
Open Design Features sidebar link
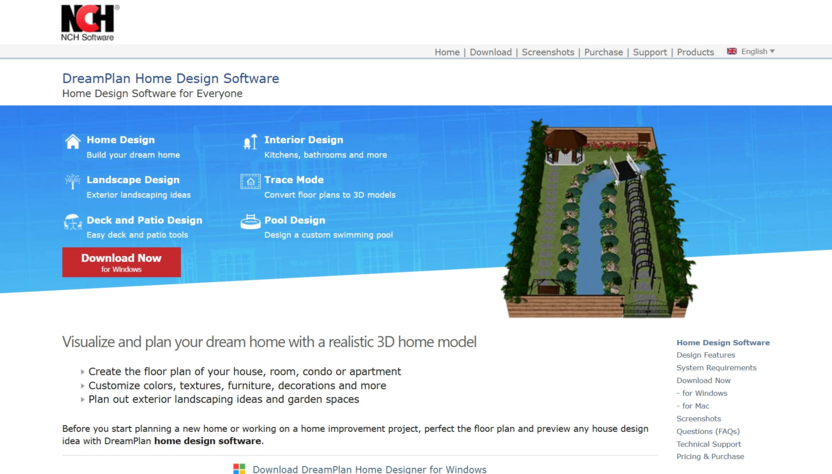click(706, 355)
